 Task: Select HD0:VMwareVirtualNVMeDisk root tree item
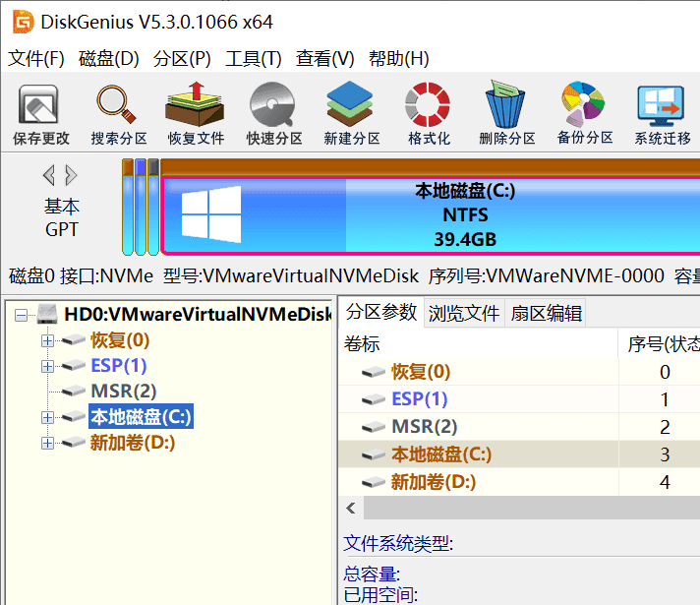click(x=198, y=314)
